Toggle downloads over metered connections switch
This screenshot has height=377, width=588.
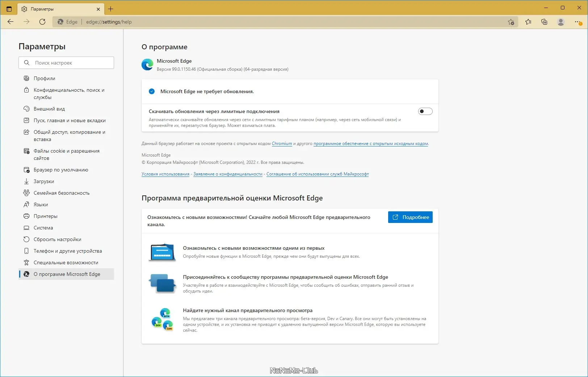click(x=425, y=111)
